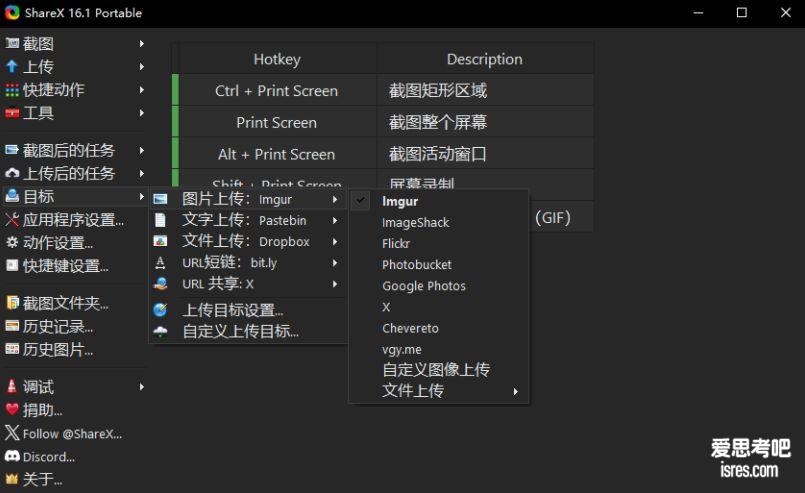Open 关于... about dialog
Image resolution: width=805 pixels, height=493 pixels.
[x=42, y=479]
